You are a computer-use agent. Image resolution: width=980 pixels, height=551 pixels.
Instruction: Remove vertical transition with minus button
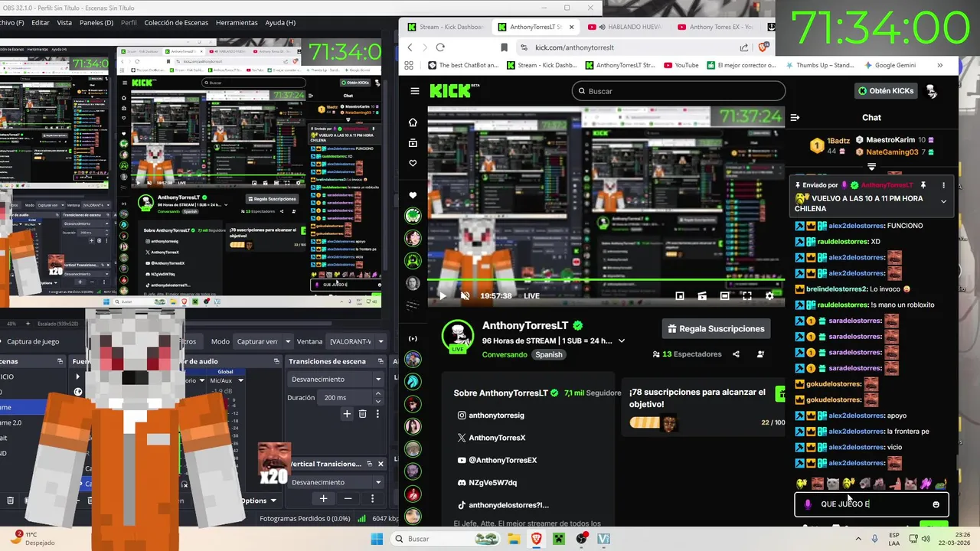point(348,499)
